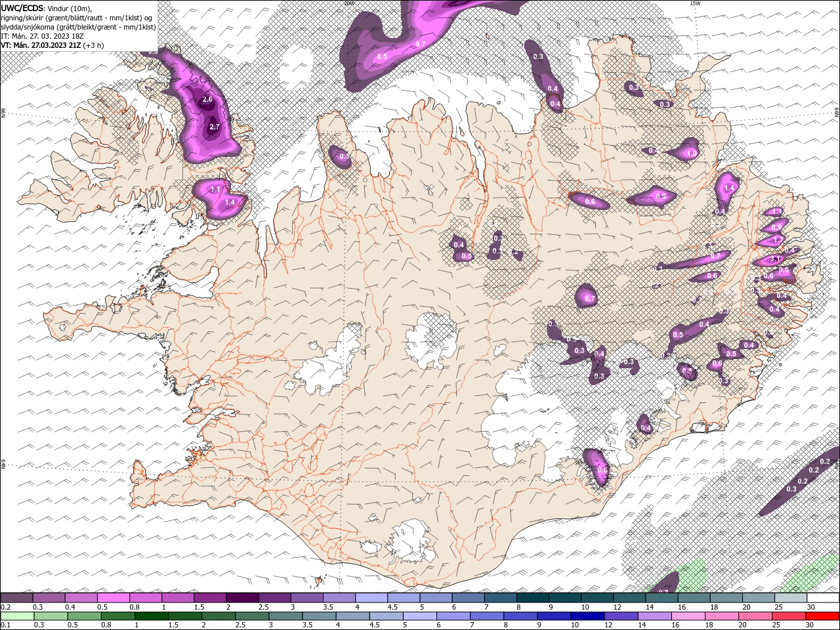Image resolution: width=840 pixels, height=630 pixels.
Task: Click the 1.0 value in the northeastern snow patch
Action: [x=690, y=154]
